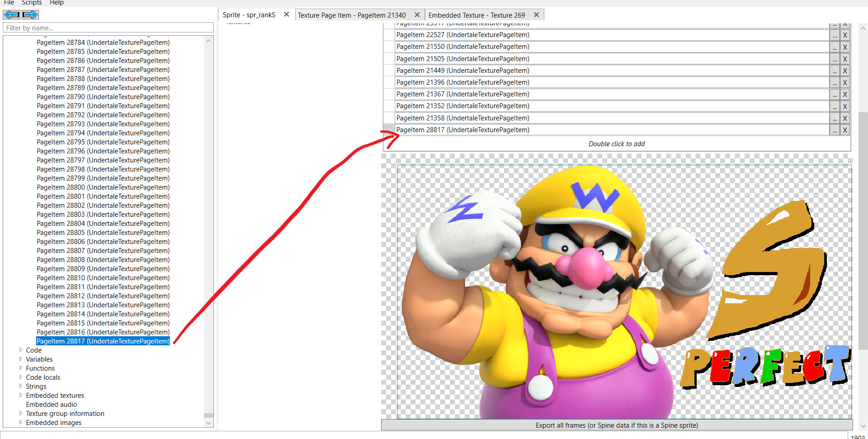Delete PageItem 21396 using its X button
Viewport: 868px width, 439px height.
[844, 83]
